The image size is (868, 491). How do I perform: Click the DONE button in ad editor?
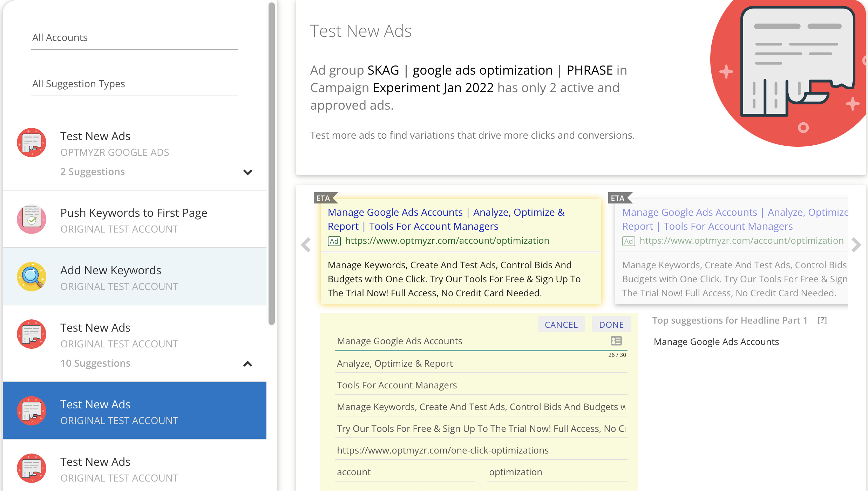611,325
